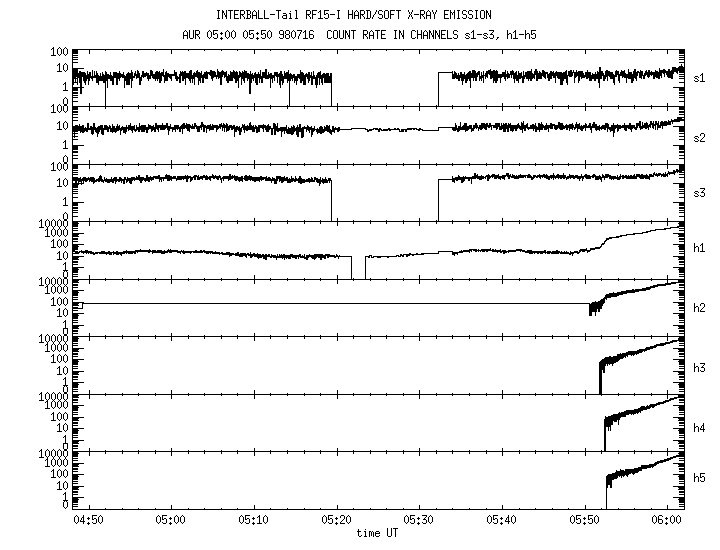This screenshot has height=550, width=720.
Task: Select the 05:00 time axis label
Action: [x=171, y=521]
